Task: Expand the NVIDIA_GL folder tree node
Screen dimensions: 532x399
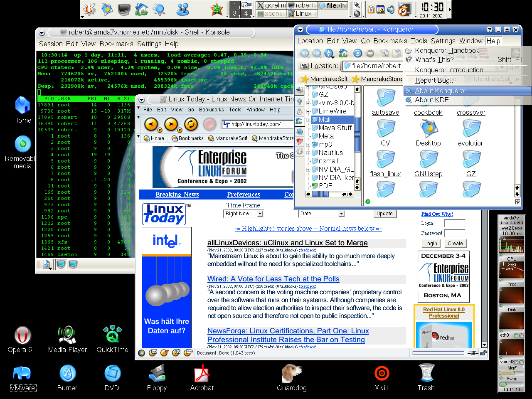Action: pos(308,170)
